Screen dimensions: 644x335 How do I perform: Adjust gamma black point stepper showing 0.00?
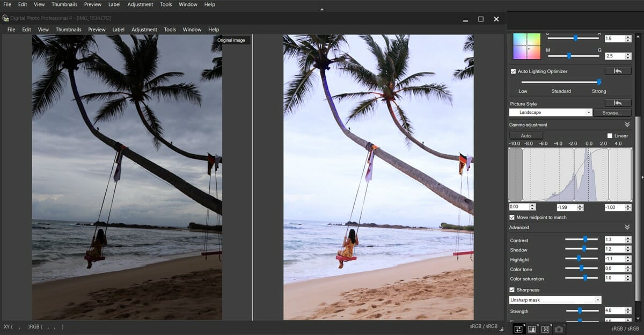click(532, 207)
